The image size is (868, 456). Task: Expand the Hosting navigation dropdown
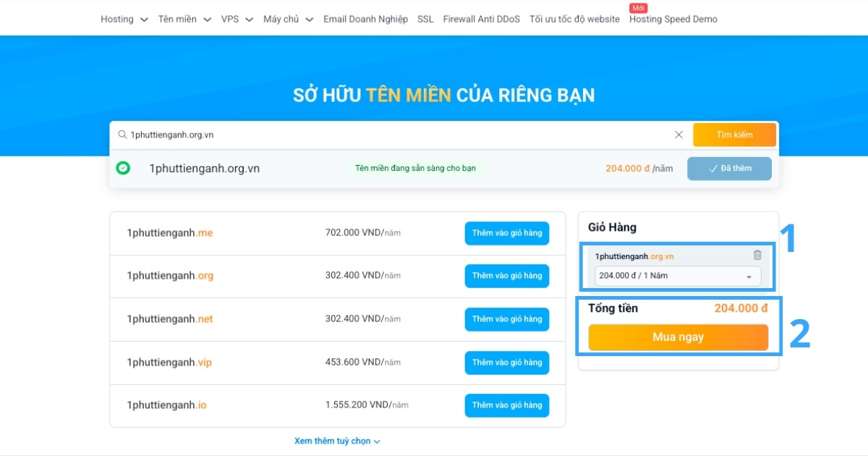coord(124,19)
